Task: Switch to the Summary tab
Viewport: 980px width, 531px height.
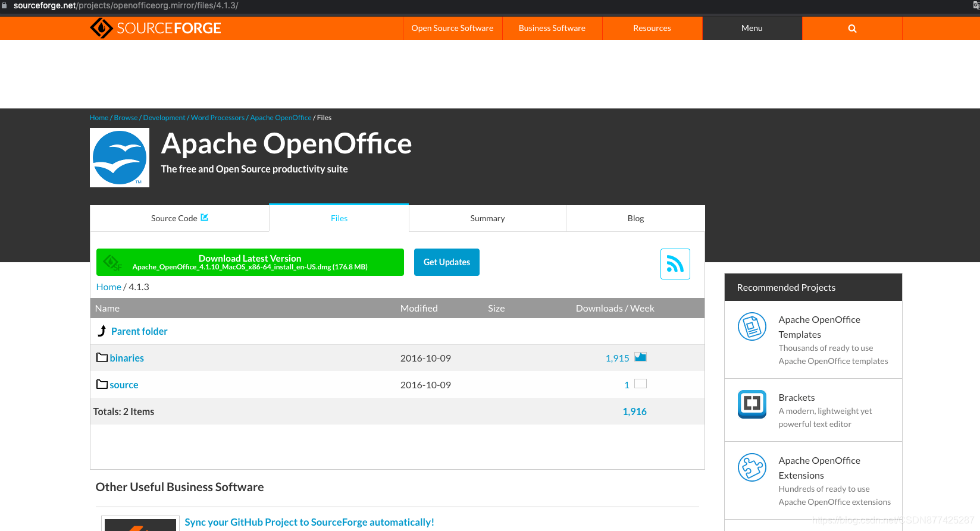Action: tap(487, 218)
